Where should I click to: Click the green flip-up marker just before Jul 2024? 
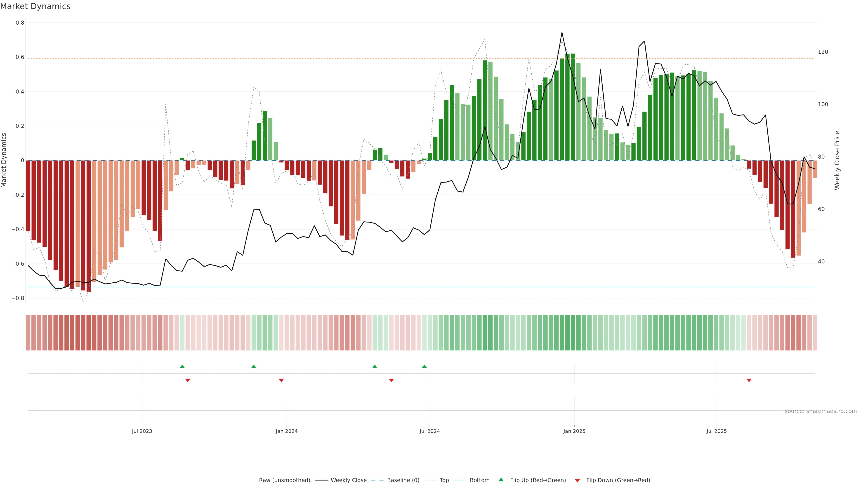[x=424, y=366]
